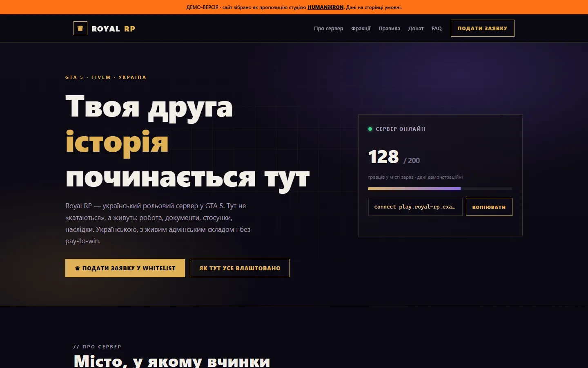Select the connect play.royal-rp address field
Viewport: 588px width, 368px height.
tap(415, 207)
